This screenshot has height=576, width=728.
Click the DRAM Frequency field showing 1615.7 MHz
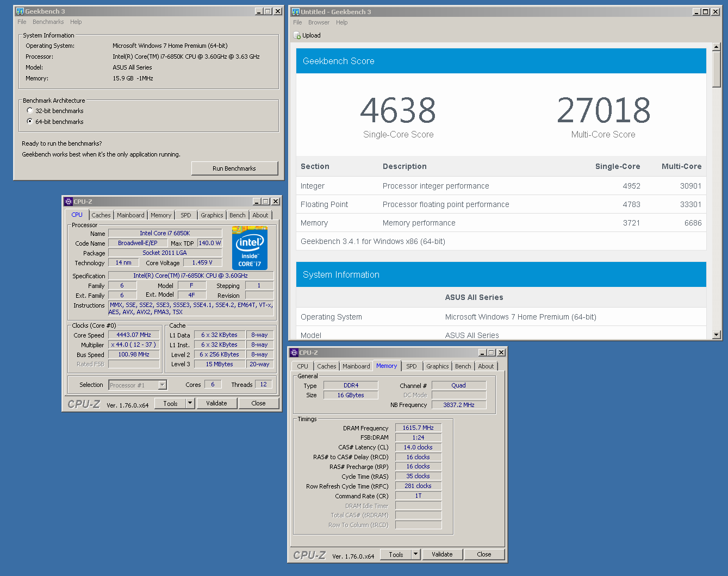pos(418,428)
